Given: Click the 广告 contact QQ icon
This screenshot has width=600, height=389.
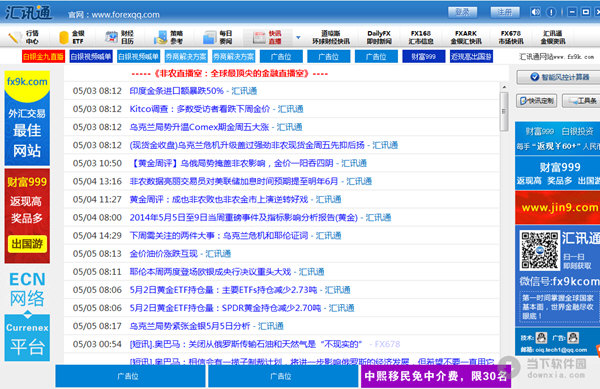Looking at the screenshot, I should (573, 337).
